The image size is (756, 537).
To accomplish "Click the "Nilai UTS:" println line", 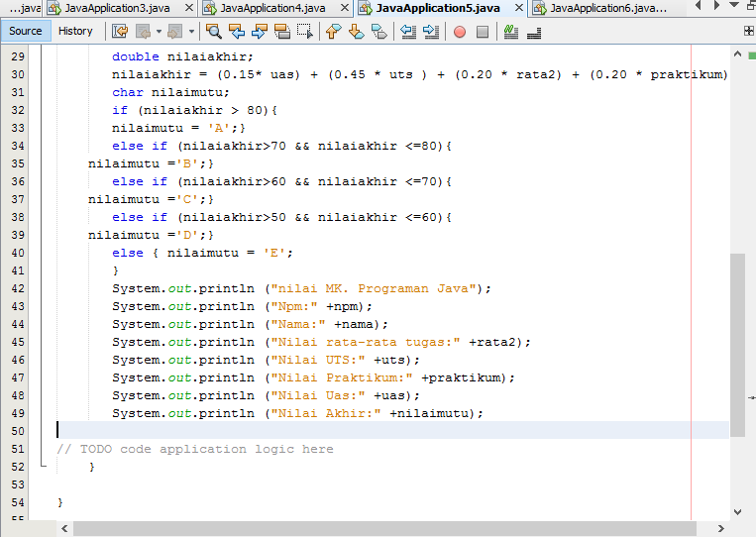I will point(266,360).
